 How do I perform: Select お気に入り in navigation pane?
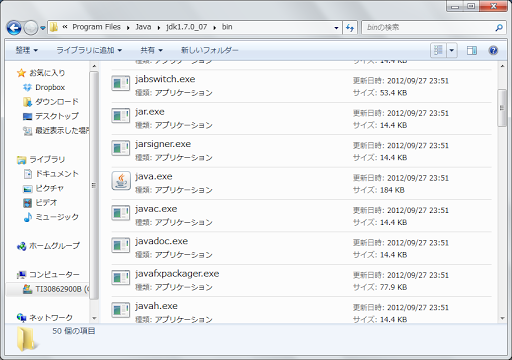click(x=41, y=73)
